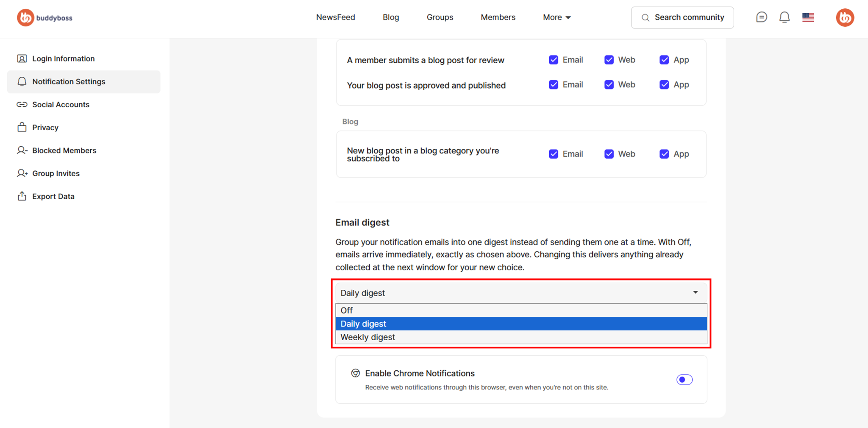
Task: Click the Social Accounts link icon
Action: point(22,104)
